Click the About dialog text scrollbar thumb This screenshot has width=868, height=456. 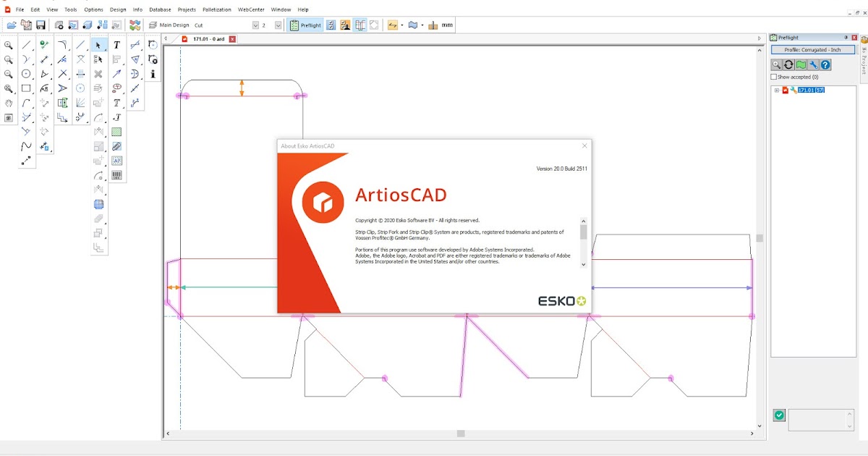(584, 232)
